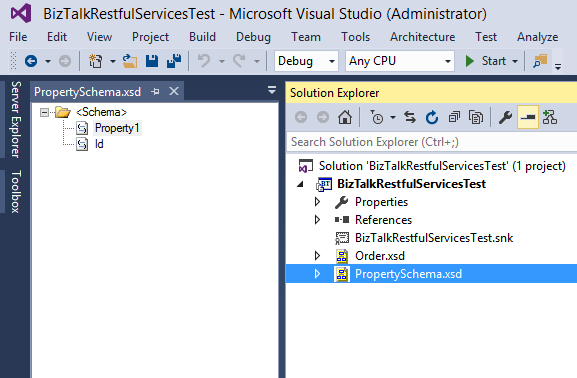This screenshot has width=577, height=378.
Task: Click the Navigate Backward arrow icon
Action: (x=31, y=61)
